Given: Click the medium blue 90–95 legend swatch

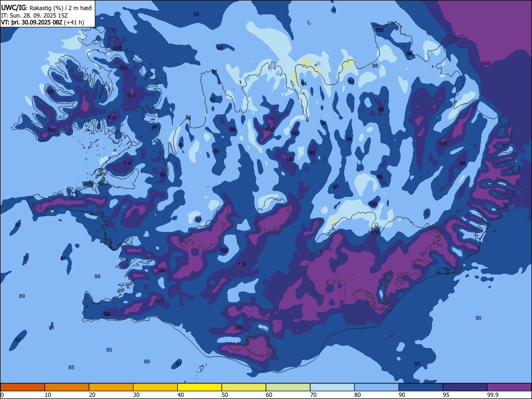Looking at the screenshot, I should point(421,387).
